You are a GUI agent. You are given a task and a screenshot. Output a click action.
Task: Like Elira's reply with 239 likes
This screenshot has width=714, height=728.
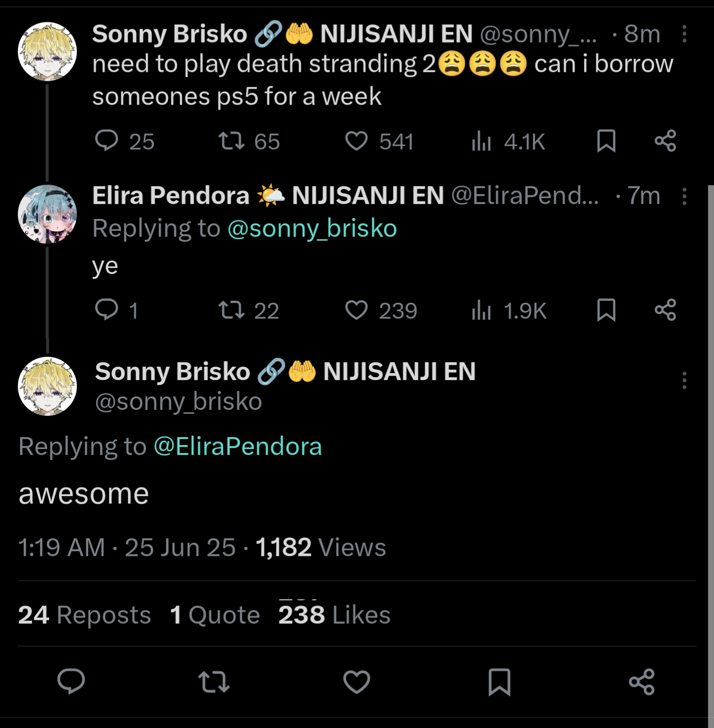click(356, 310)
